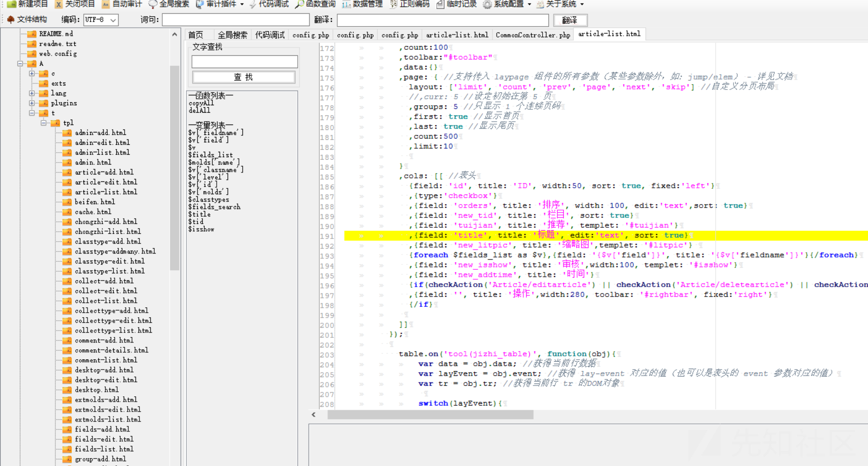
Task: Switch to the CommonController.php tab
Action: click(533, 35)
